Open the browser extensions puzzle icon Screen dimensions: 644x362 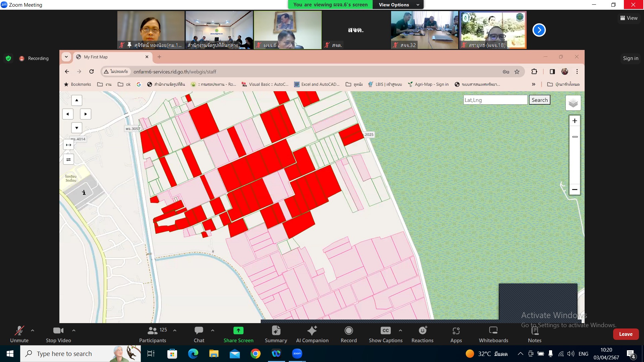[x=534, y=71]
